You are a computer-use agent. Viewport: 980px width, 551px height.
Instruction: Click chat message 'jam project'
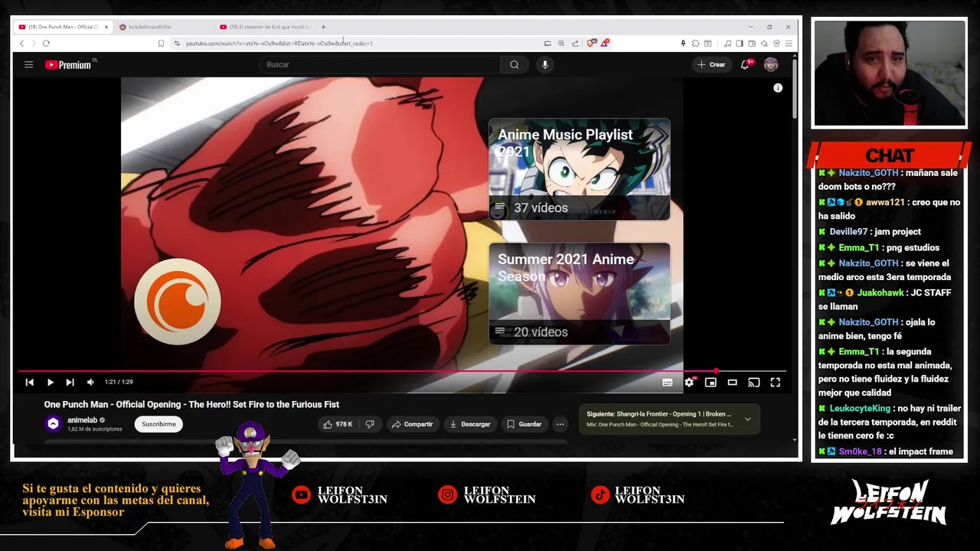(897, 232)
